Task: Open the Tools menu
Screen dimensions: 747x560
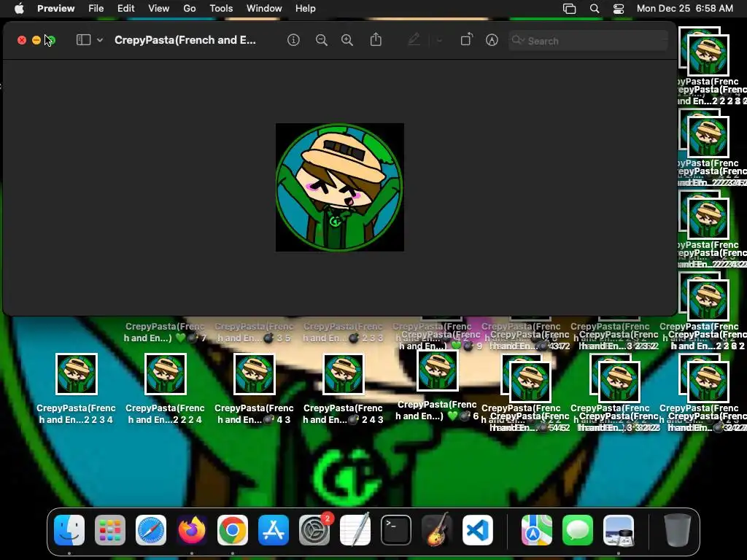Action: pyautogui.click(x=221, y=8)
